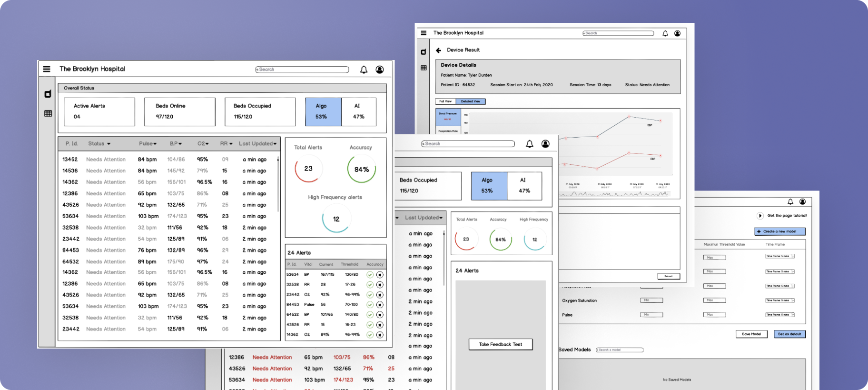Click Max field for Oxygen Saturation
The width and height of the screenshot is (868, 390).
714,300
